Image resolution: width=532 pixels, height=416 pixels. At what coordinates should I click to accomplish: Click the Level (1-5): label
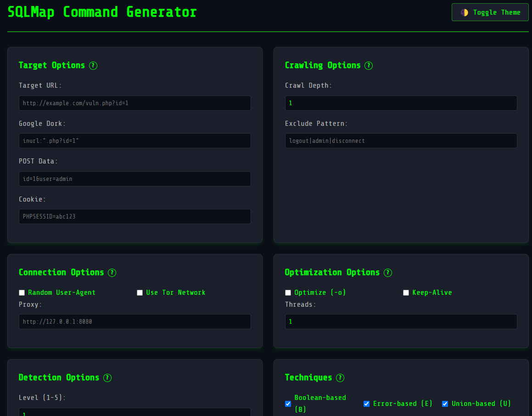click(42, 398)
